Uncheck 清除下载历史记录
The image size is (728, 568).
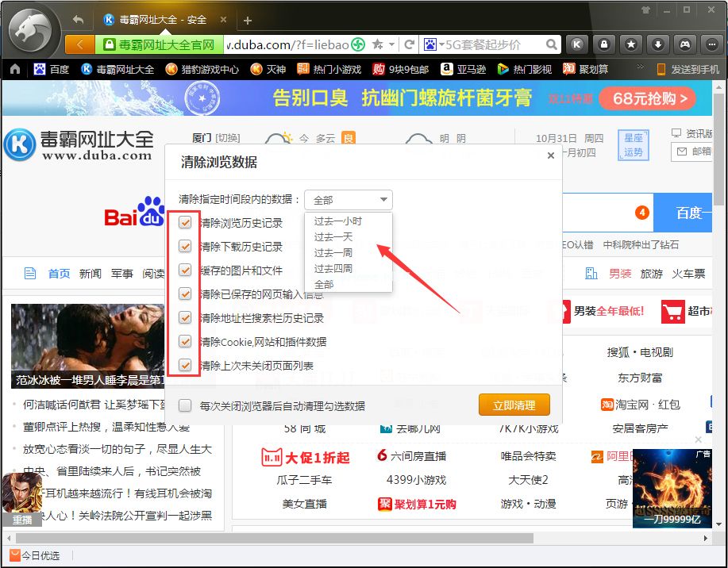184,247
